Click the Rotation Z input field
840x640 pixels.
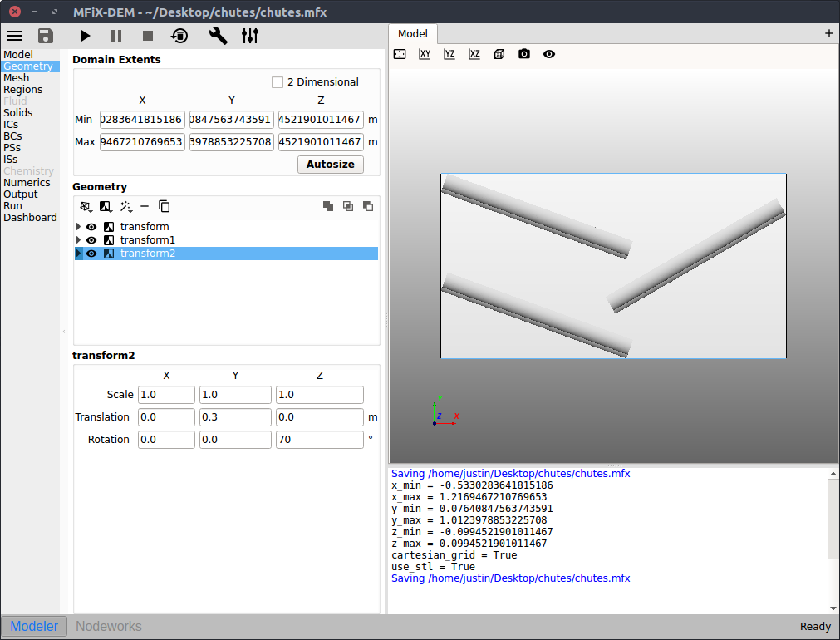pos(319,440)
